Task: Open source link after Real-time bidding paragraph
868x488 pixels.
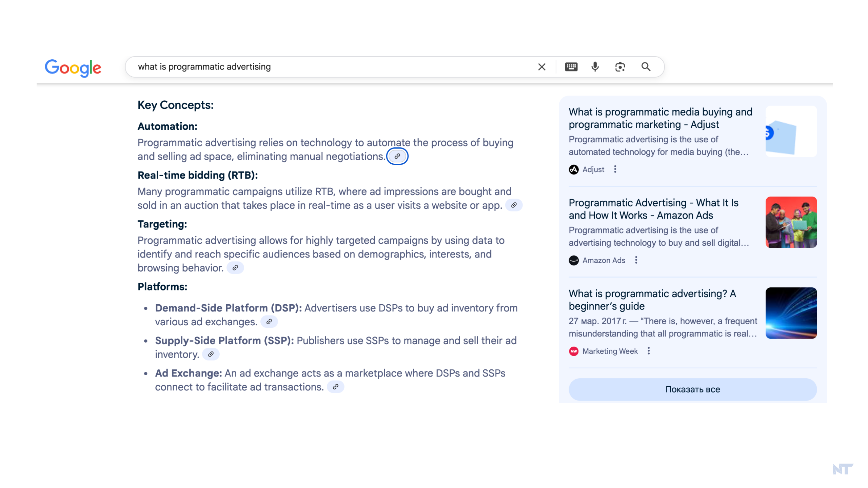Action: [514, 205]
